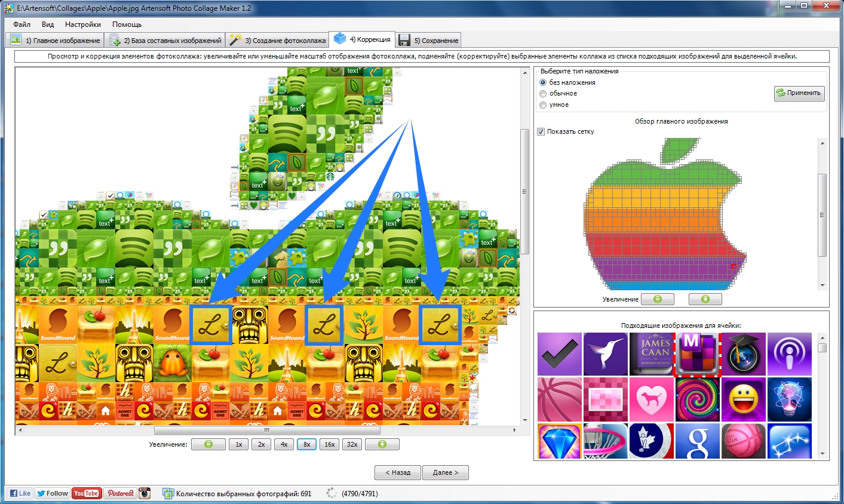Viewport: 844px width, 504px height.
Task: Click the green minus collage zoom button
Action: click(x=208, y=444)
